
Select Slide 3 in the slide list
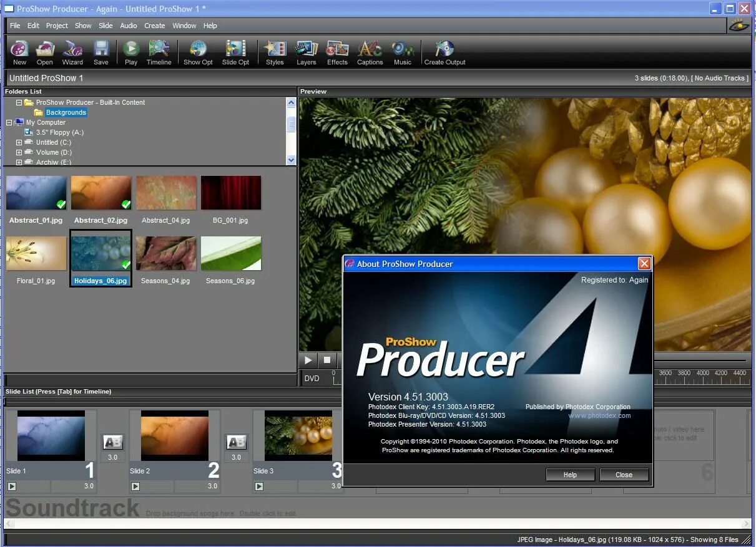tap(298, 435)
